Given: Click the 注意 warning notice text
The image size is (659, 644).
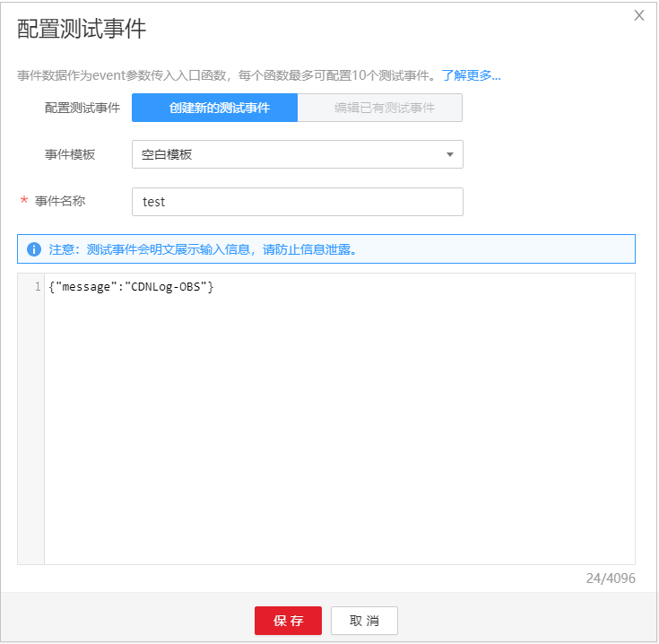Looking at the screenshot, I should (x=203, y=249).
